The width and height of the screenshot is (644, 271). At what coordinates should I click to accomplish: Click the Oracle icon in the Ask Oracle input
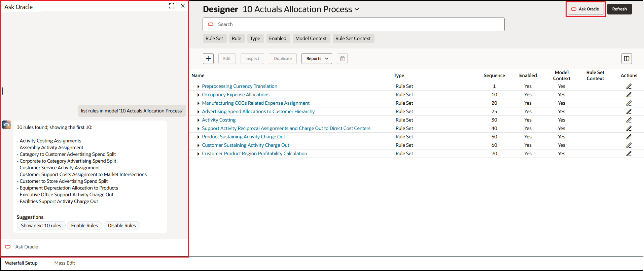tap(8, 247)
